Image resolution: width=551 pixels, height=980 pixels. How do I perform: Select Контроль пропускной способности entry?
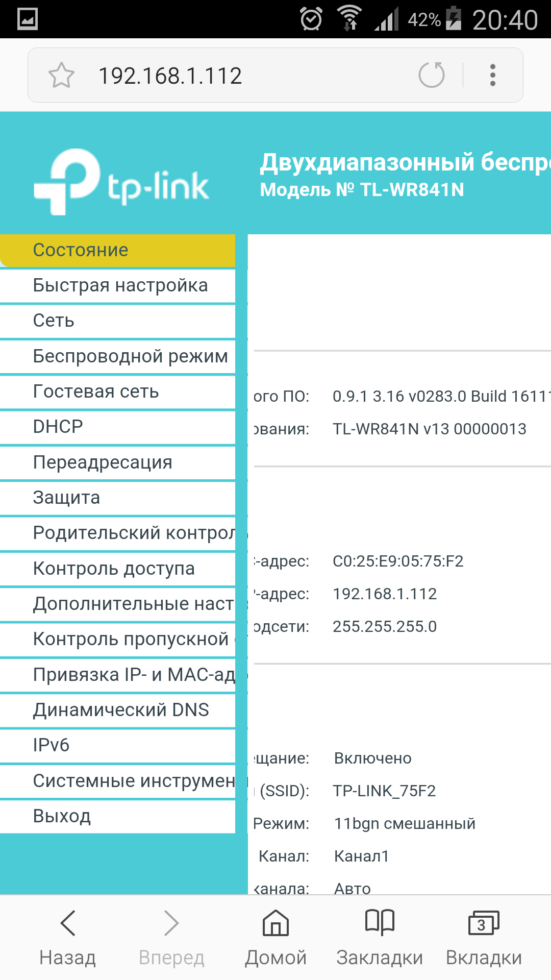pos(117,639)
